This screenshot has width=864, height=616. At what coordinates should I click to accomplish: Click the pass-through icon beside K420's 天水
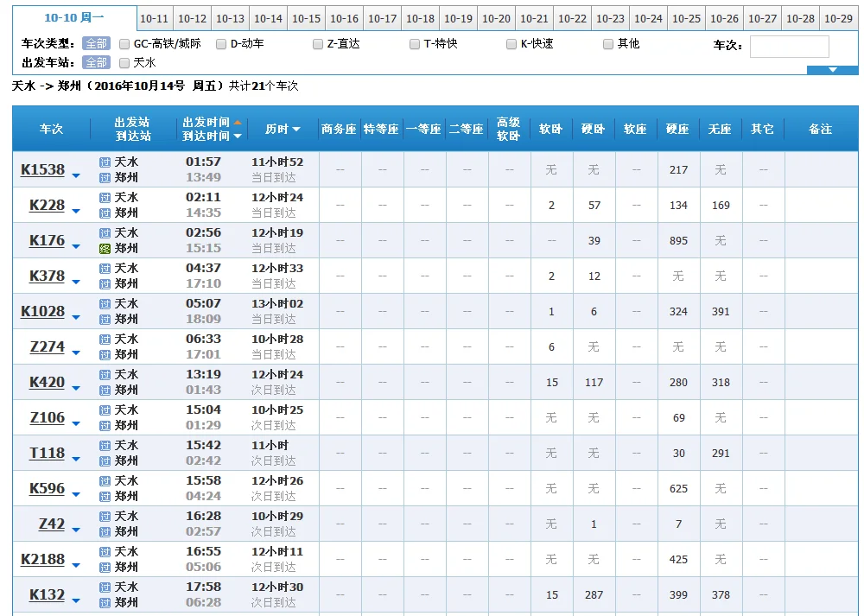point(105,375)
